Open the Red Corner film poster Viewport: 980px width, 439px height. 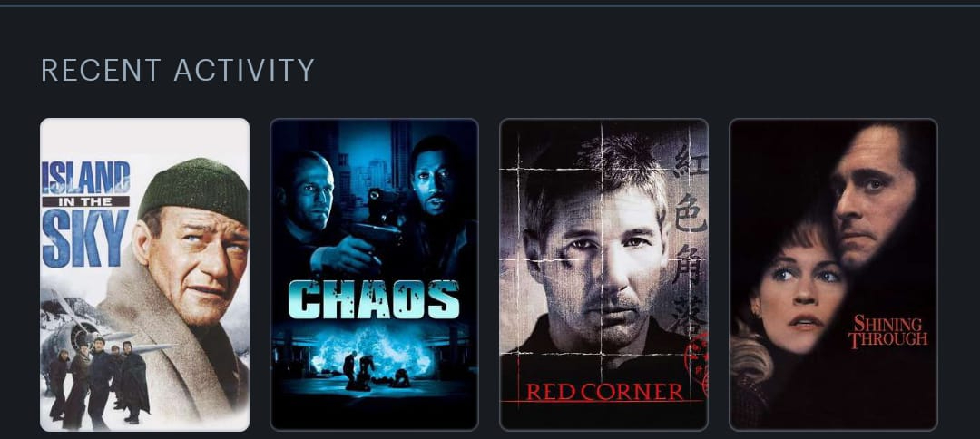pos(603,275)
